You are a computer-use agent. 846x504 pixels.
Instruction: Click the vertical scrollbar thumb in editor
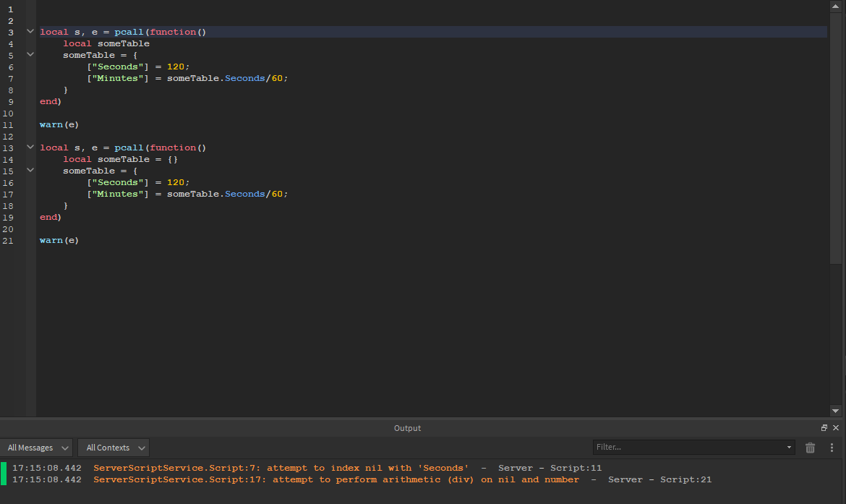837,137
